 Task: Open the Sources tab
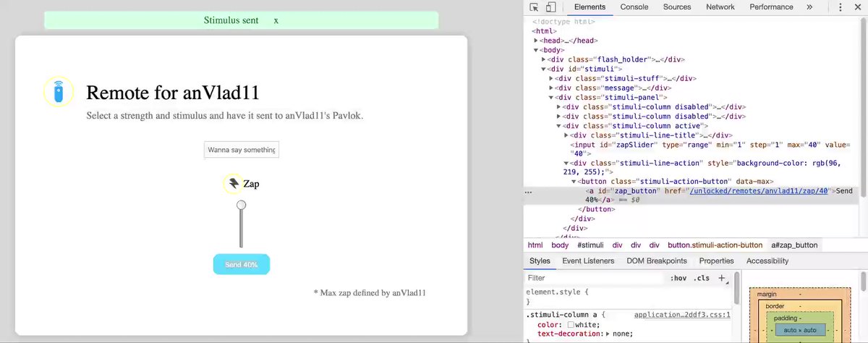tap(677, 7)
